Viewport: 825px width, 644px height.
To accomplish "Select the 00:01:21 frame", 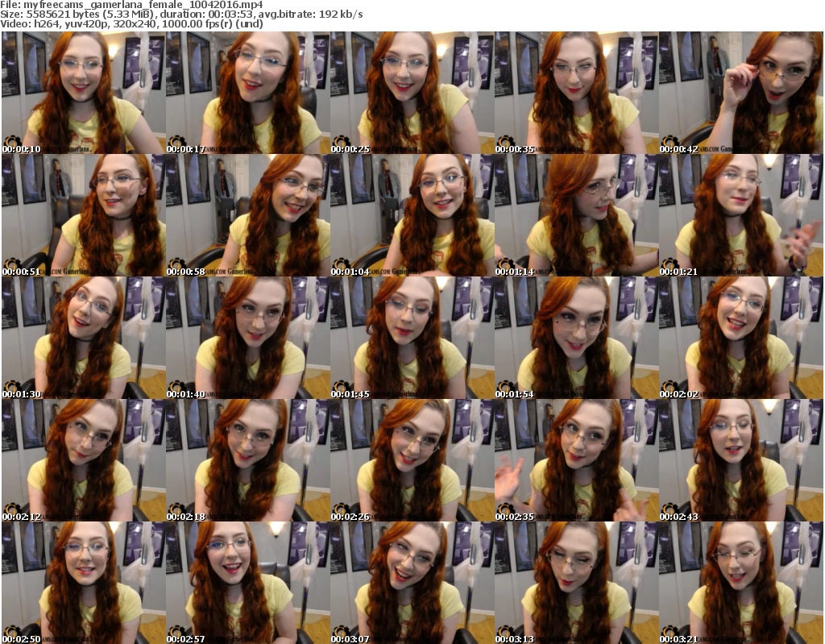I will pos(740,215).
